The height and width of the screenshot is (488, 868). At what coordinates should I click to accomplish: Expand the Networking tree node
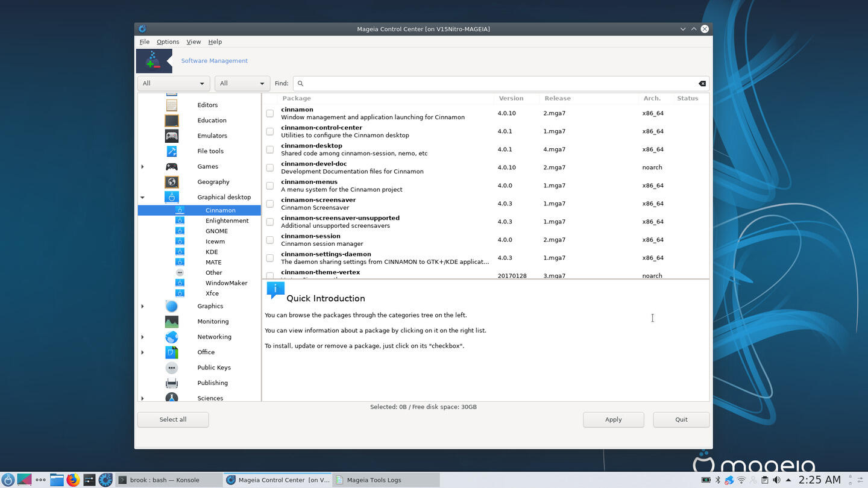pos(143,337)
